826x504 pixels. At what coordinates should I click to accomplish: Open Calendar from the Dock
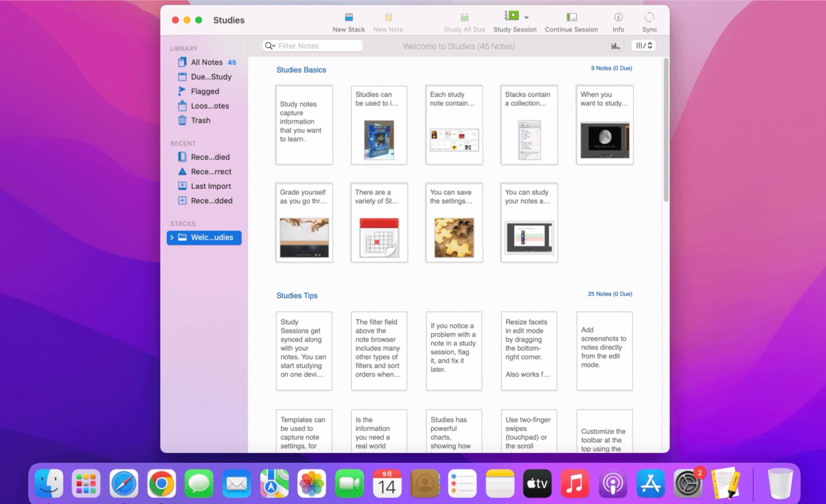(x=388, y=484)
